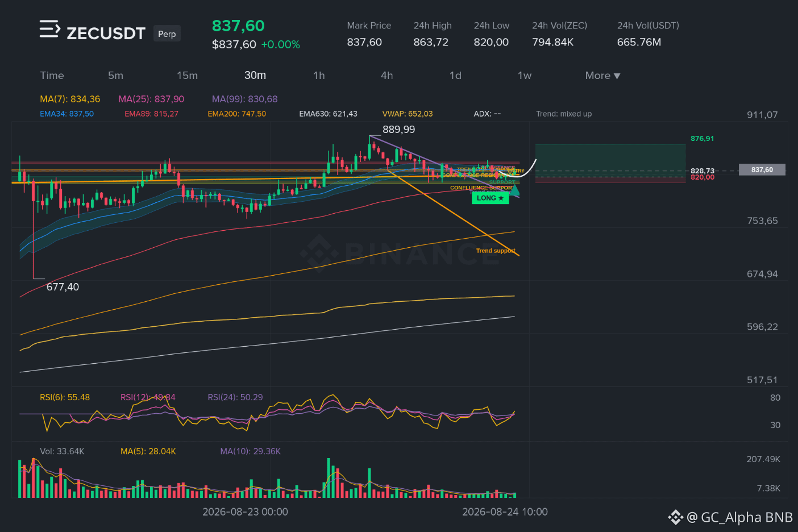
Task: Click the 517,51 price axis label
Action: [762, 380]
